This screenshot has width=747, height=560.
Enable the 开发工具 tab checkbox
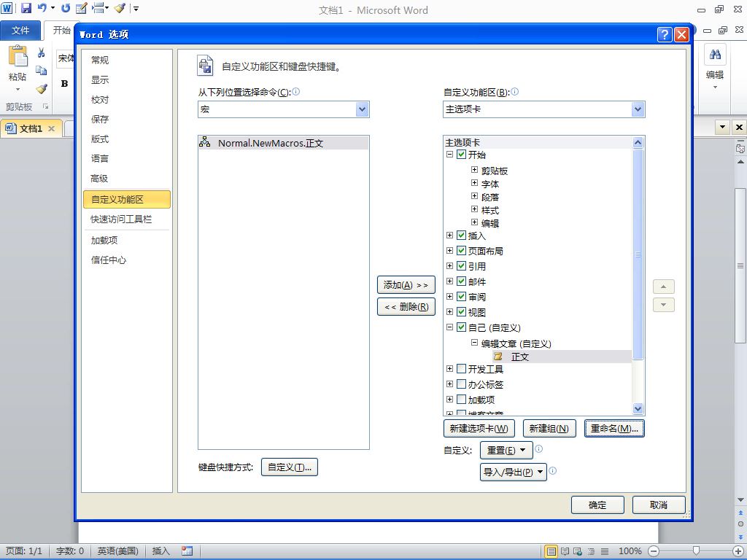(x=461, y=368)
